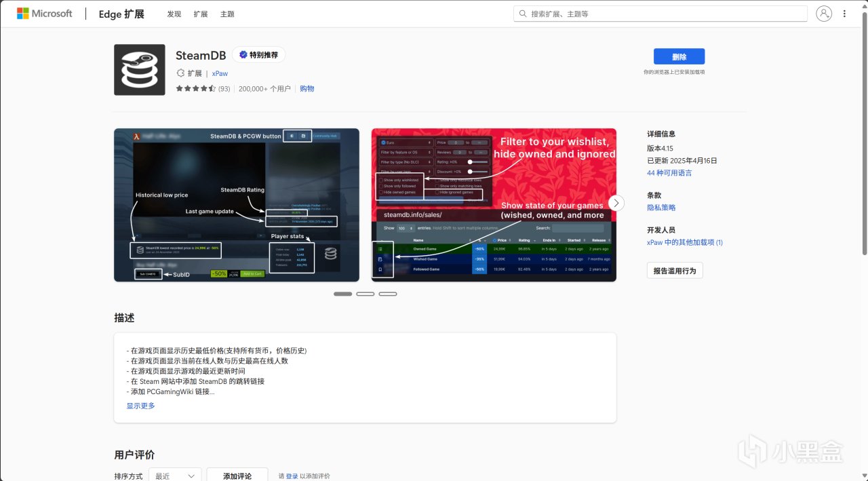Image resolution: width=868 pixels, height=481 pixels.
Task: Select the second carousel page indicator
Action: click(x=366, y=294)
